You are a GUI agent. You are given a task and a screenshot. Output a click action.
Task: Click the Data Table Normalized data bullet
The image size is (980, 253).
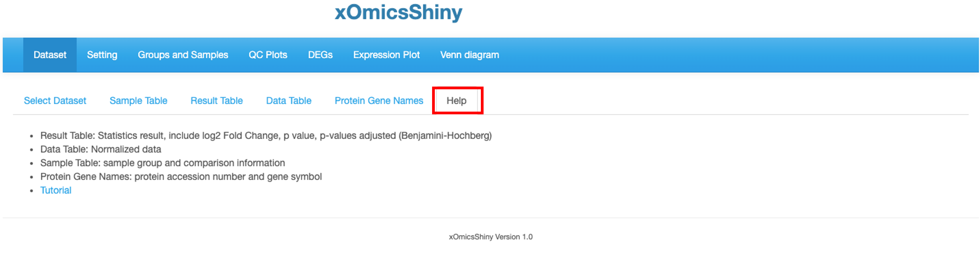(x=101, y=149)
